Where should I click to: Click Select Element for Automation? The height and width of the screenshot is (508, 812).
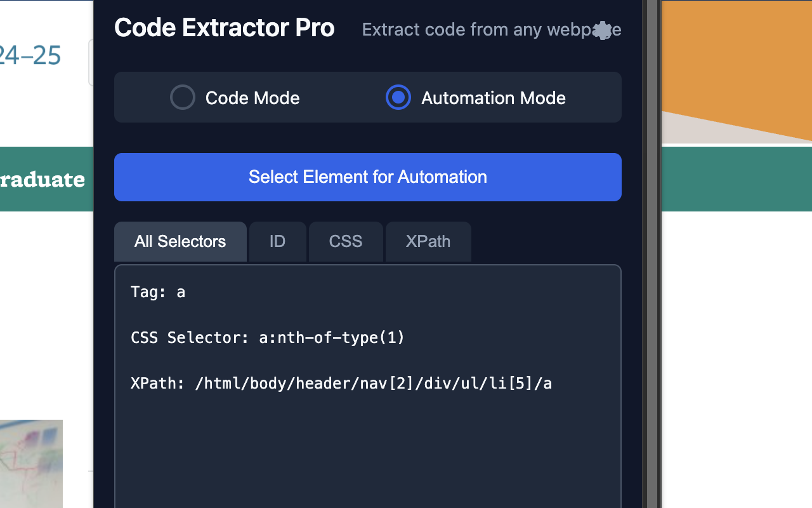click(x=368, y=177)
